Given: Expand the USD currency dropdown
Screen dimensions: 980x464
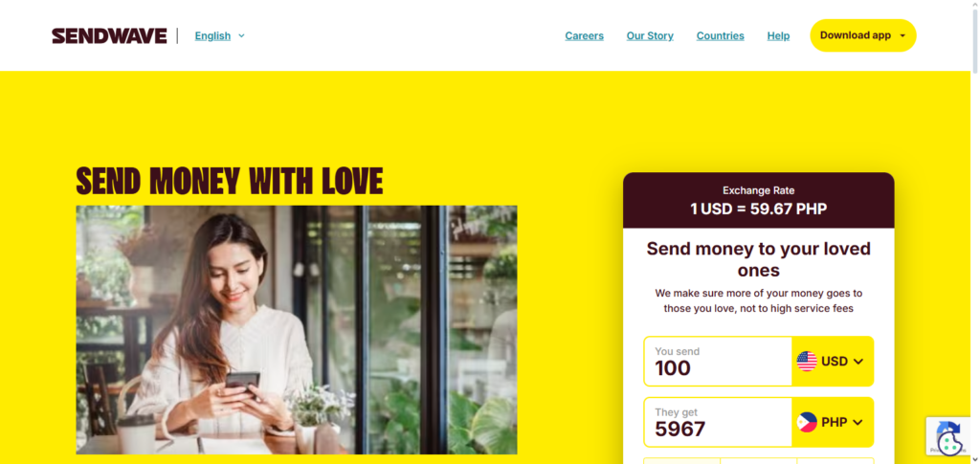Looking at the screenshot, I should [x=833, y=362].
